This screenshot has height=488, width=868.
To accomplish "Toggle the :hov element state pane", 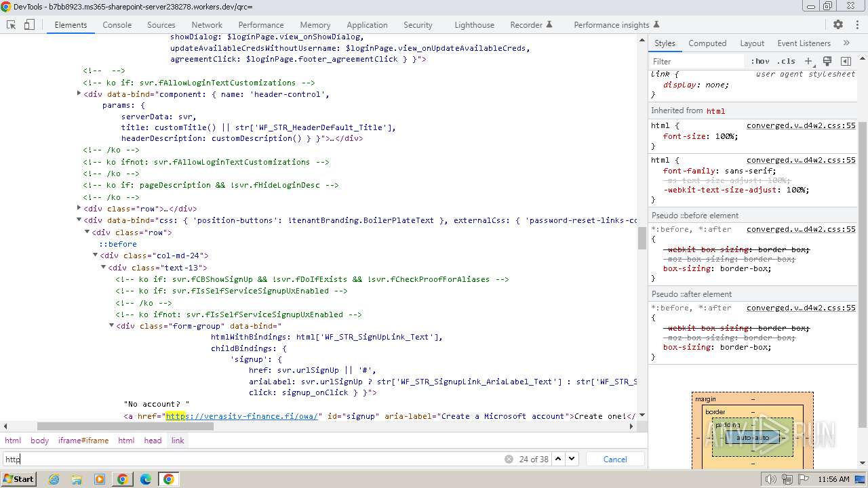I will [x=761, y=61].
